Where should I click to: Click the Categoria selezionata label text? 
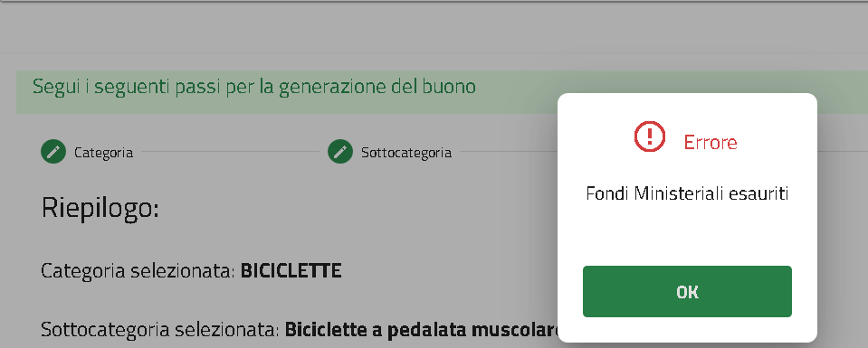click(x=138, y=271)
